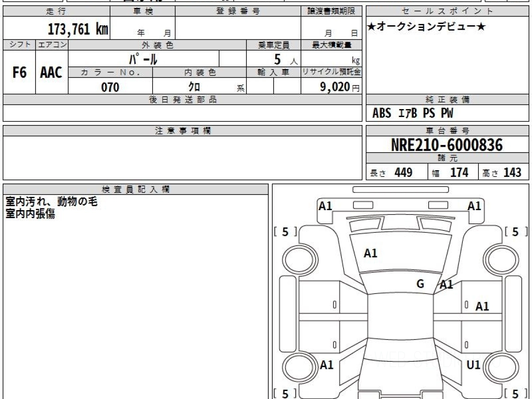Screen dimensions: 532x399
Task: Click the AAC air conditioner value
Action: 51,72
